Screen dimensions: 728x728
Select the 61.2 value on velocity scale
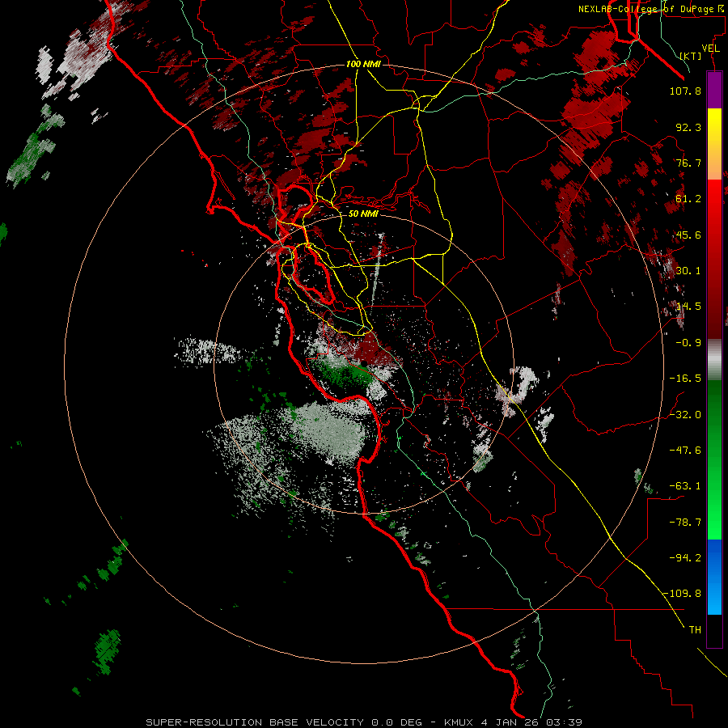coord(688,199)
